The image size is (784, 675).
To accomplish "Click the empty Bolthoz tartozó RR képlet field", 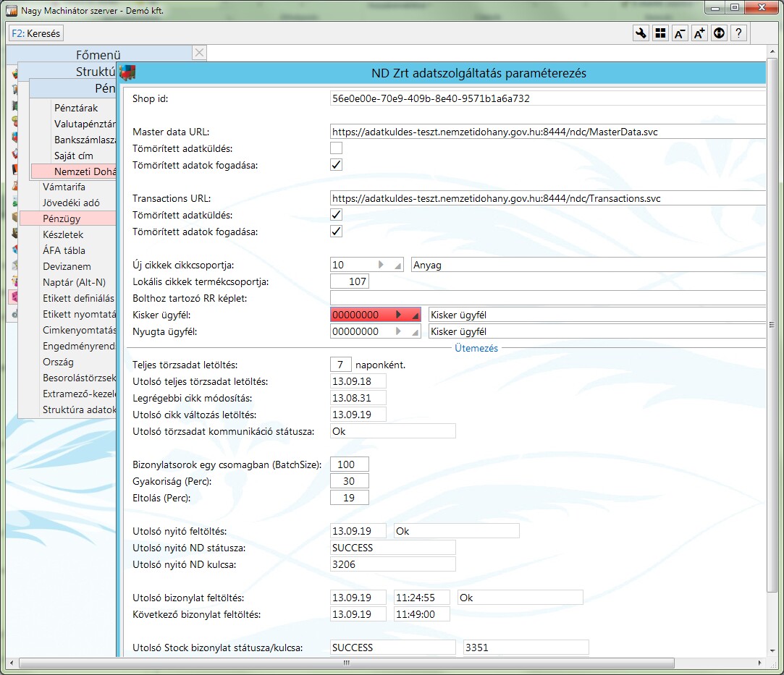I will [547, 298].
